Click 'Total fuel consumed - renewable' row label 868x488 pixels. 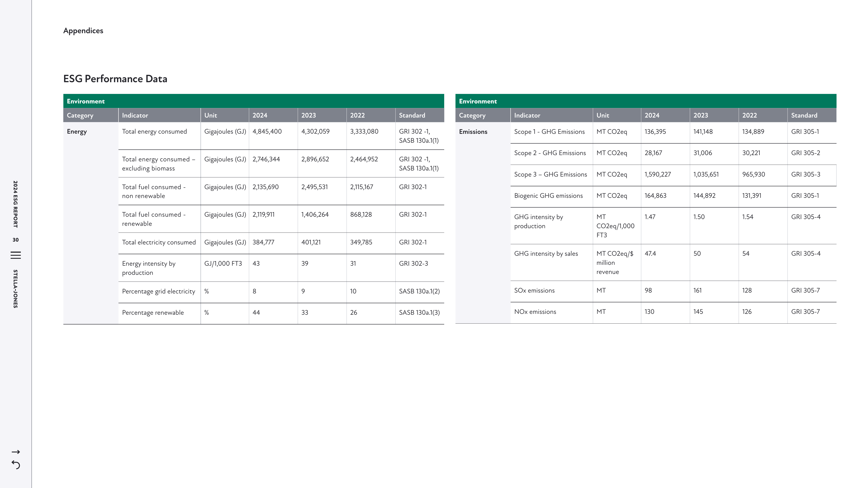coord(154,219)
